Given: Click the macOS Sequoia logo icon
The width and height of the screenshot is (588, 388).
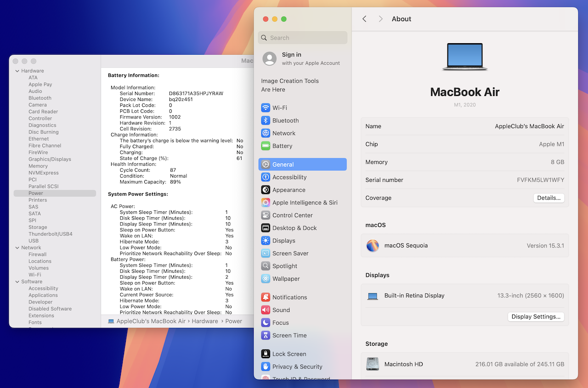Looking at the screenshot, I should click(373, 246).
